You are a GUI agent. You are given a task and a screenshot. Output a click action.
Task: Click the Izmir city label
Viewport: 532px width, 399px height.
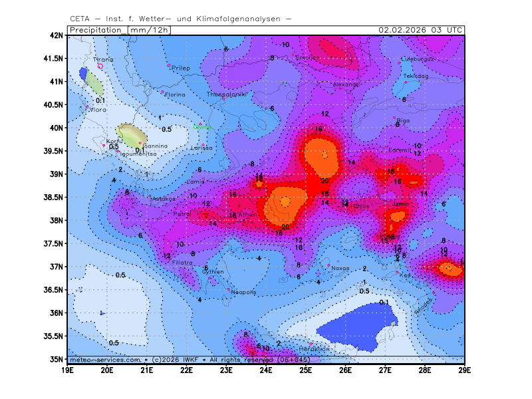(x=400, y=204)
